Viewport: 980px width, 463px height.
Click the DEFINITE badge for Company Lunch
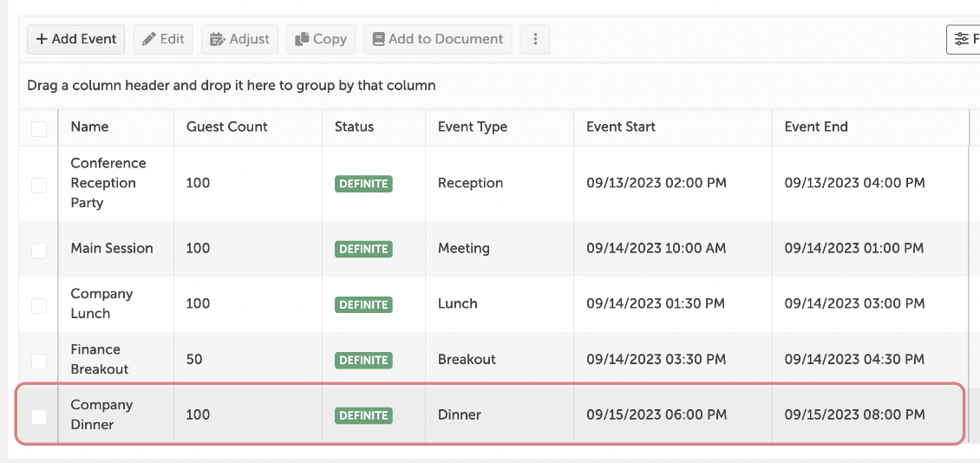click(x=363, y=304)
